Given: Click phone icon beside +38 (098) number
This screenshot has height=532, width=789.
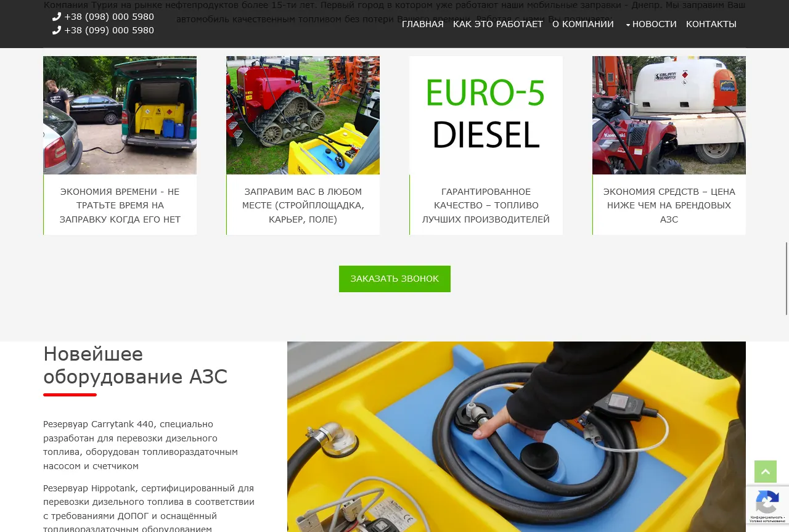Looking at the screenshot, I should (57, 17).
